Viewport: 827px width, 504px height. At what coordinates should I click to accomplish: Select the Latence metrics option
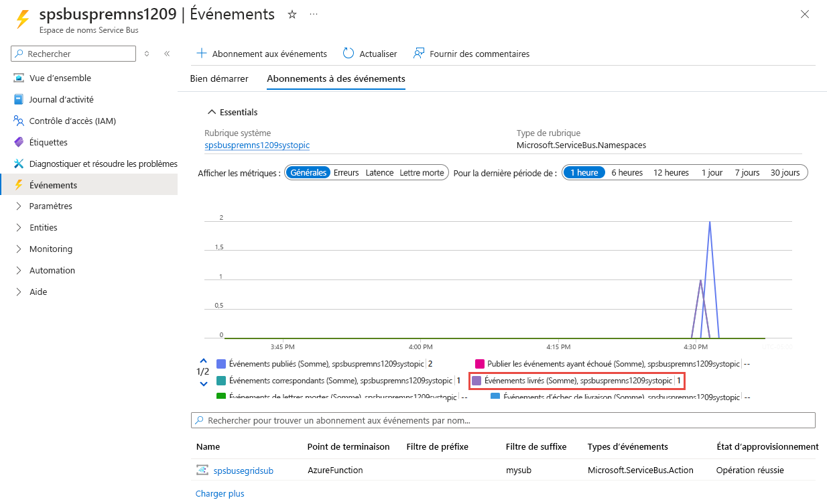point(379,172)
